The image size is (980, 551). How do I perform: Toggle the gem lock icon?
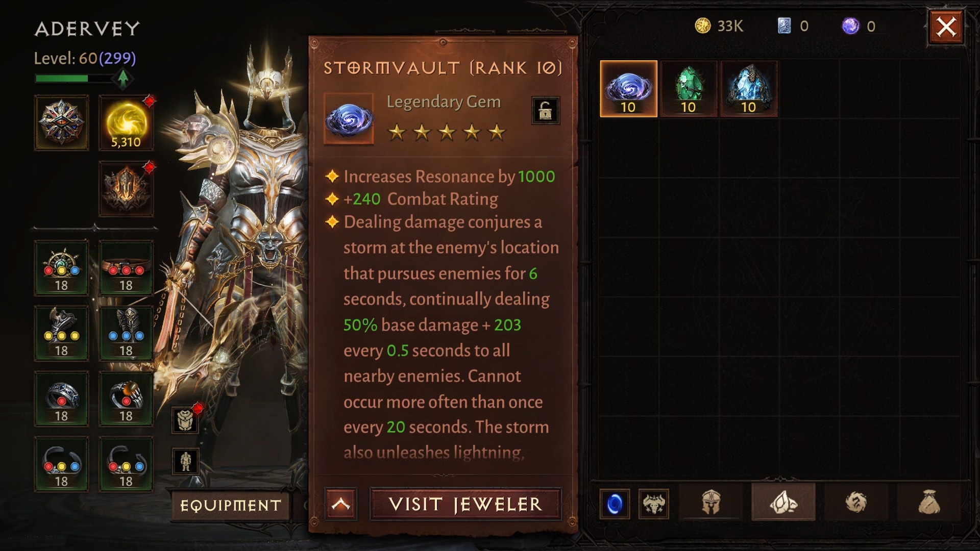(x=546, y=110)
